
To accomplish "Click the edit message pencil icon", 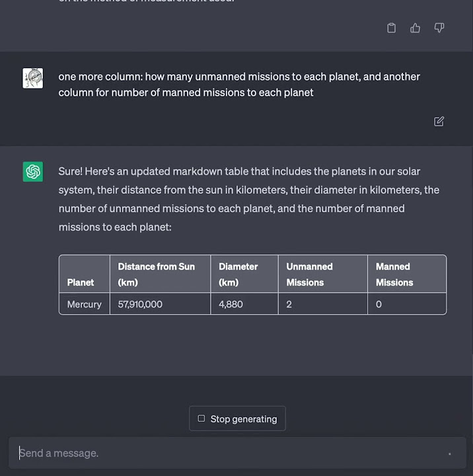I will point(439,122).
